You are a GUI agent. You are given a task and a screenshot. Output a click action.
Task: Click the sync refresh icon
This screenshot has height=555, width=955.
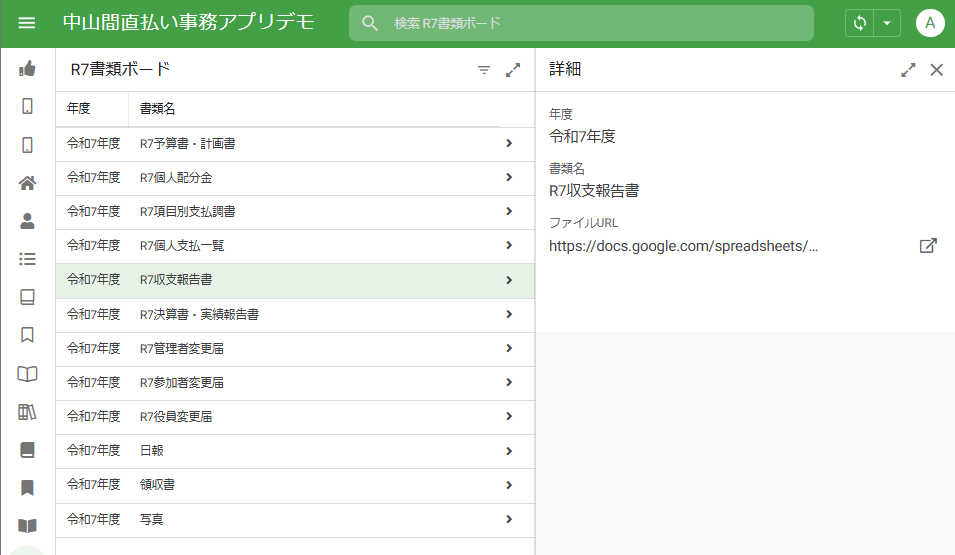[x=859, y=23]
